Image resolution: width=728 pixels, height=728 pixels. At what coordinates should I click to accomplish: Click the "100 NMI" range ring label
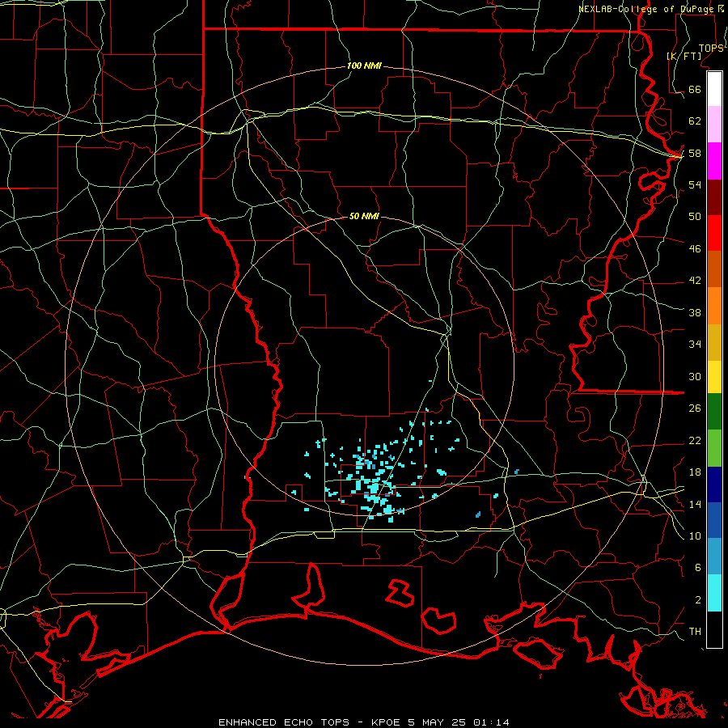pos(364,66)
